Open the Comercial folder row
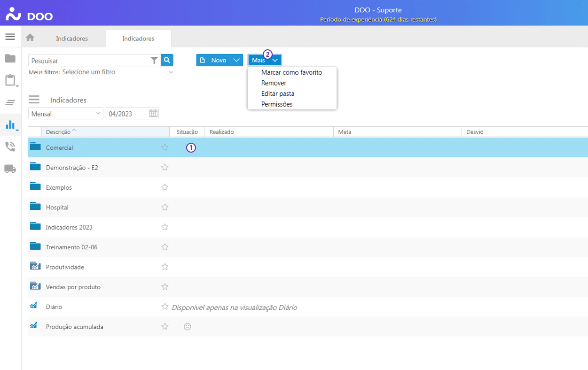Screen dimensions: 588x370 point(308,147)
